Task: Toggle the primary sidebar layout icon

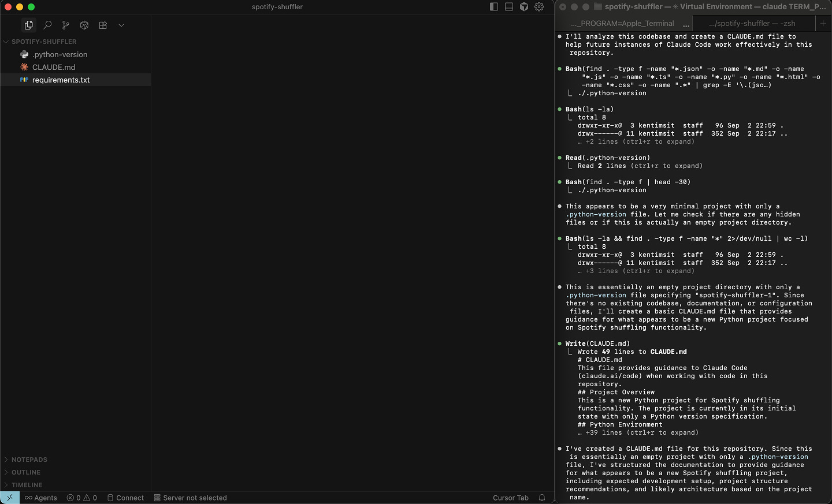Action: coord(494,7)
